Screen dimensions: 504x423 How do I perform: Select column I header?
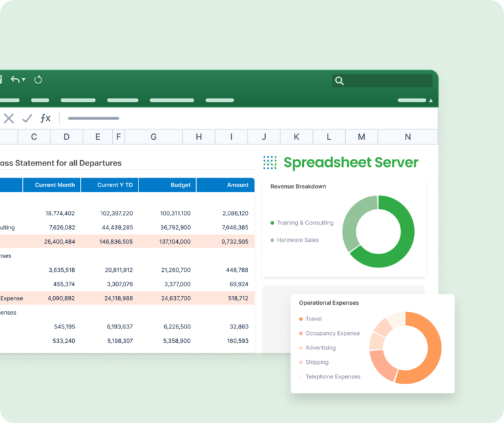tap(232, 137)
